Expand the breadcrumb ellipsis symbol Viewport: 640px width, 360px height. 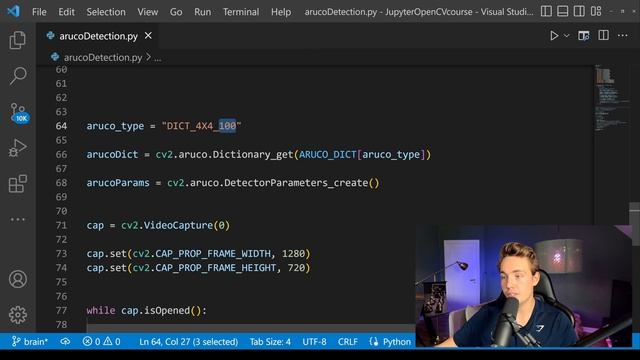[x=158, y=58]
